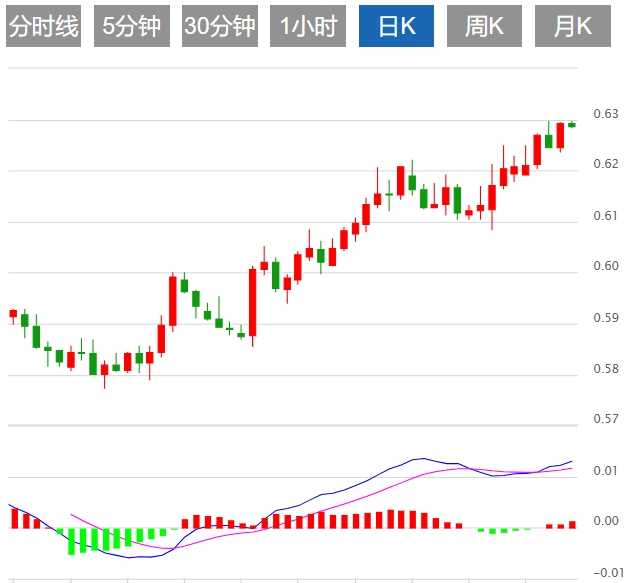This screenshot has width=637, height=583.
Task: Open the 月K monthly chart
Action: [573, 27]
